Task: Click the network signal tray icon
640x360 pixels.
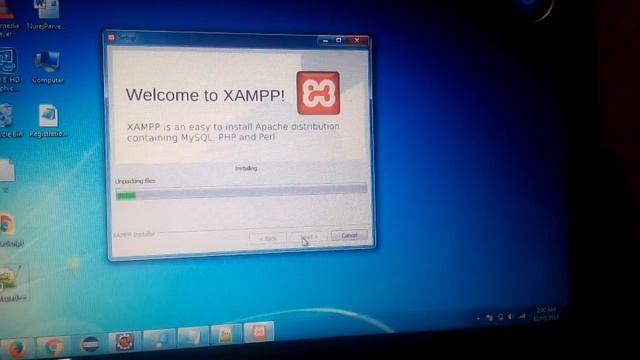Action: click(x=522, y=316)
